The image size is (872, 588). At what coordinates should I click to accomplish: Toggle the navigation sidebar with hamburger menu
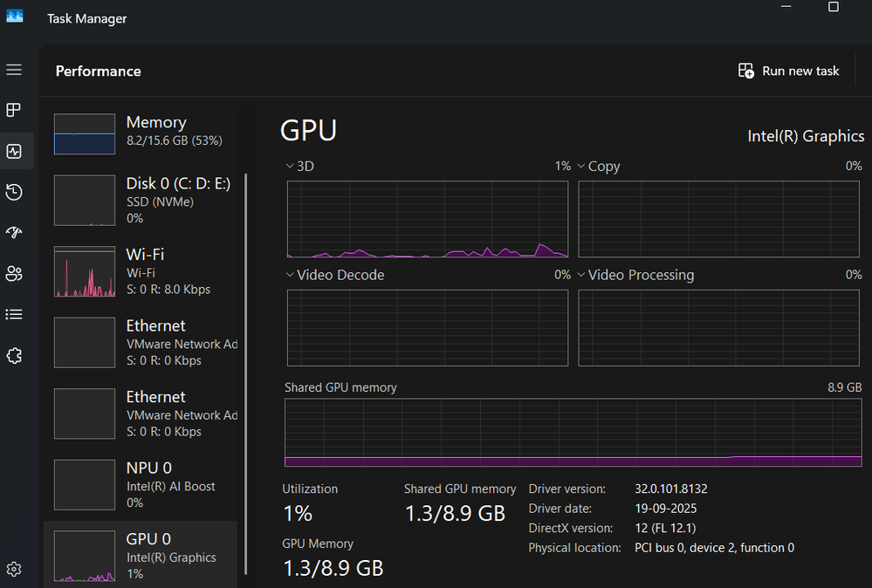(14, 70)
